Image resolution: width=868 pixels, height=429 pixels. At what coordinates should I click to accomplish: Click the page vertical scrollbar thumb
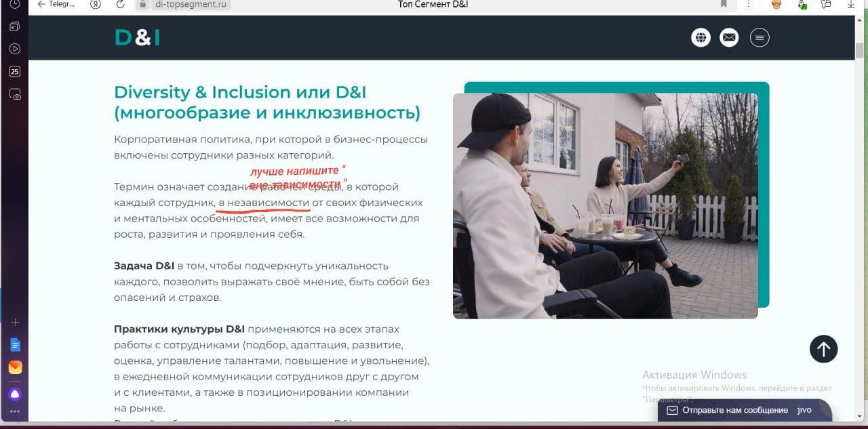pos(859,50)
